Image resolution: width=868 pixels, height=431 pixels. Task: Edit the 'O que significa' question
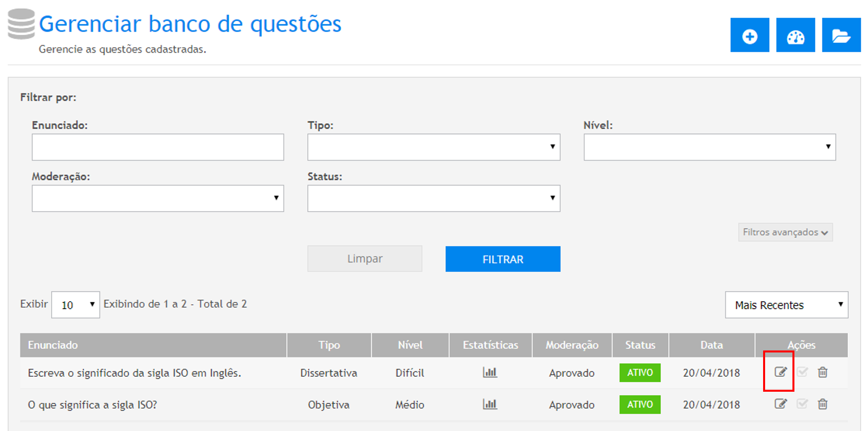781,404
